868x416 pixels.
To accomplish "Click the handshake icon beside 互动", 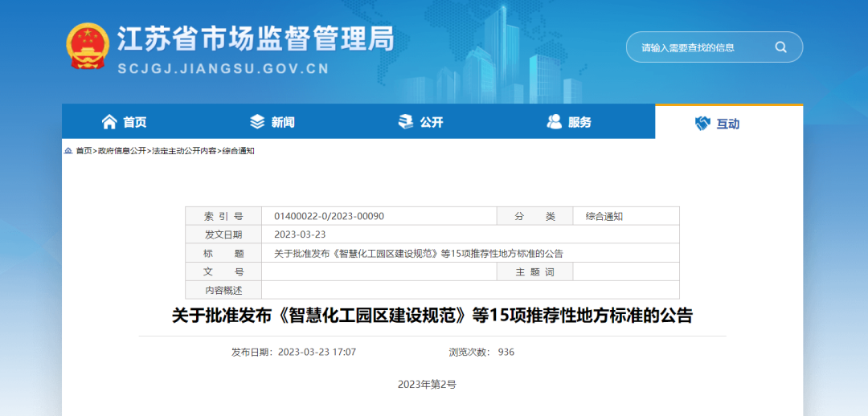I will (x=702, y=124).
